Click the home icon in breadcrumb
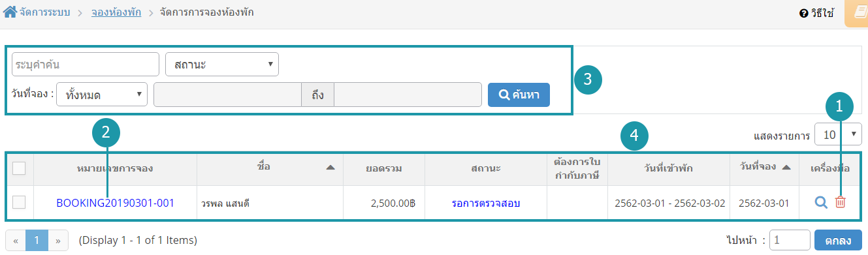Screen dimensions: 868x255 10,12
